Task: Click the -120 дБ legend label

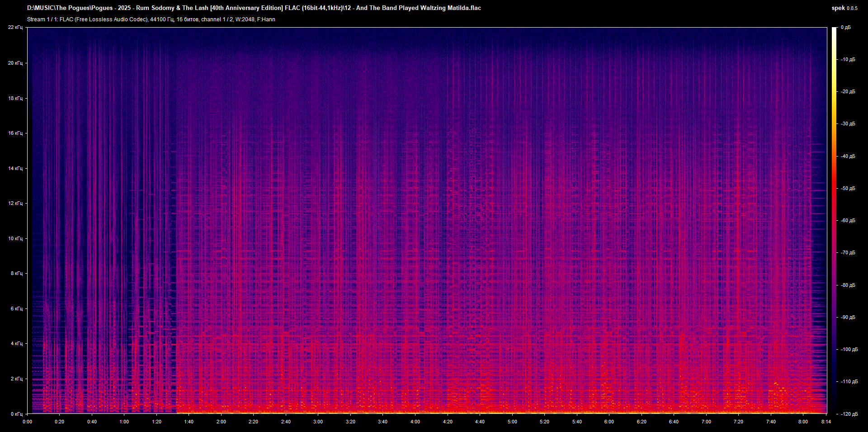Action: coord(849,414)
